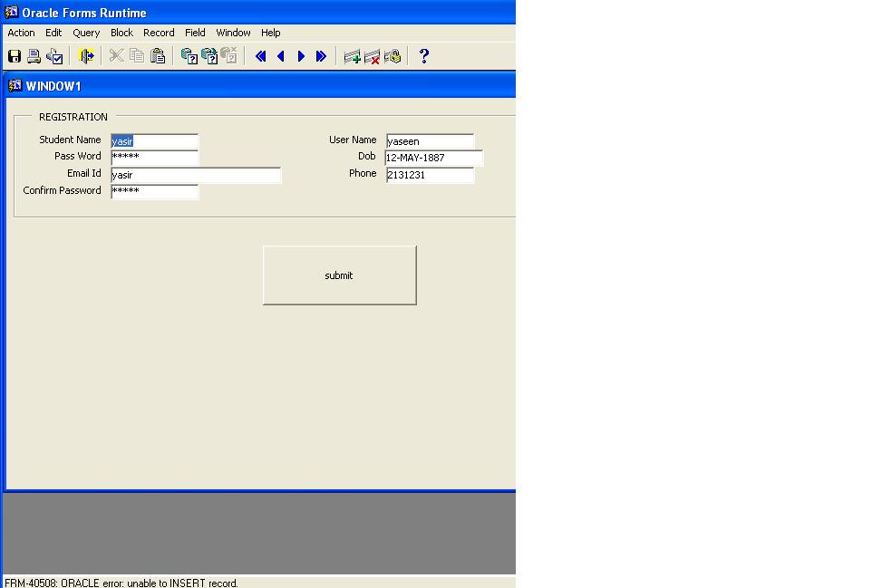Click the Print toolbar icon
Viewport: 872px width, 588px height.
click(x=34, y=56)
